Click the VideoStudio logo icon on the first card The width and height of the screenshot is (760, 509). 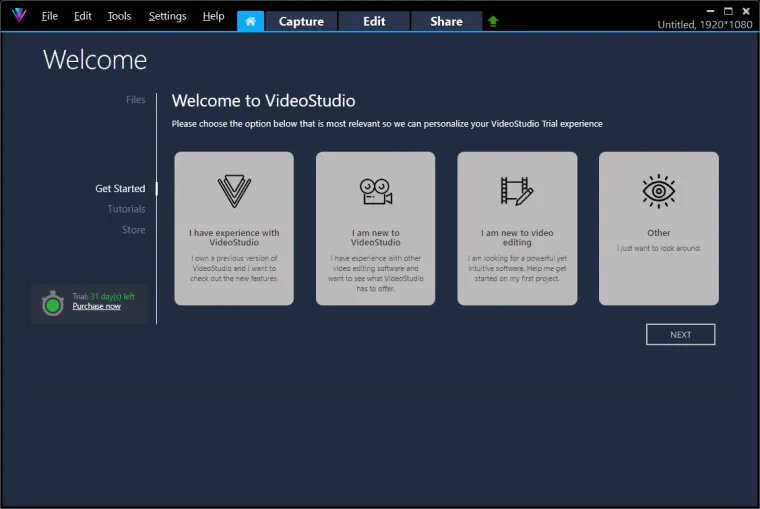tap(234, 191)
